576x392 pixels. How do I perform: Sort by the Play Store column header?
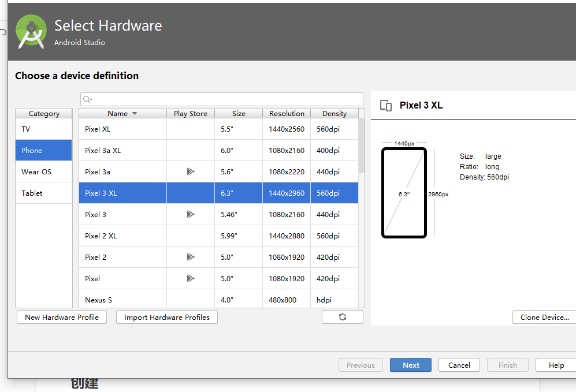(x=191, y=113)
